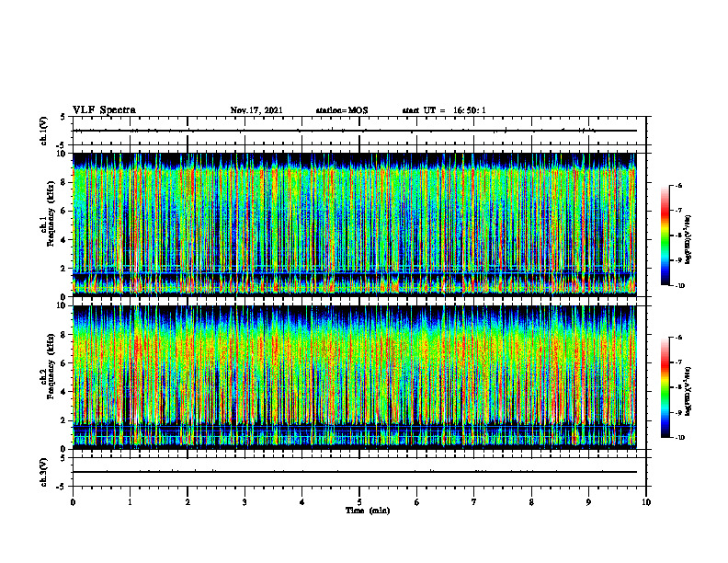
Task: Click the log(PSD) label beside ch.2 color bar
Action: (688, 391)
